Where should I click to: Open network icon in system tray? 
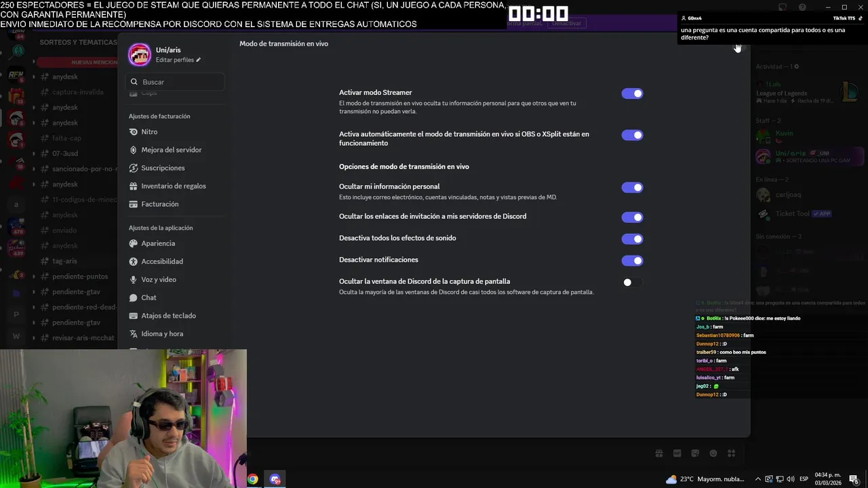click(780, 479)
